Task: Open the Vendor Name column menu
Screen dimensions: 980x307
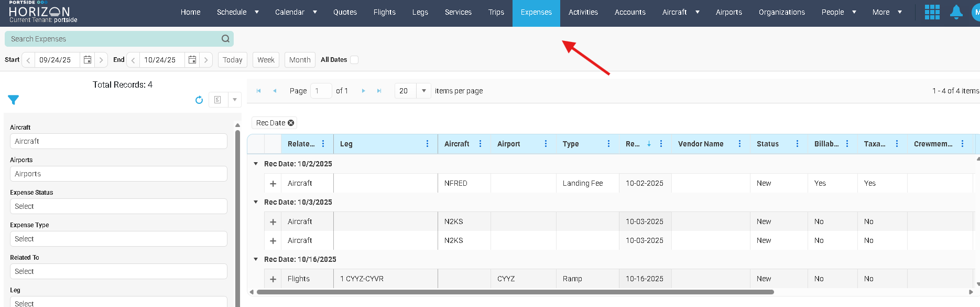Action: click(739, 144)
